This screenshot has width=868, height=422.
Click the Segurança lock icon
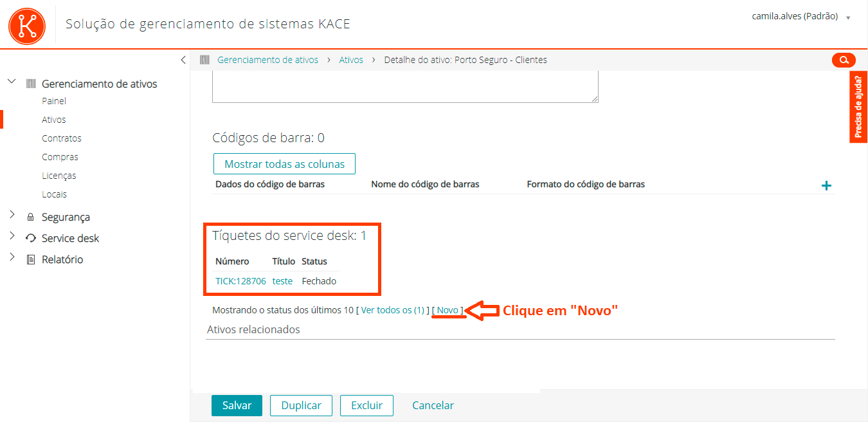pos(30,217)
